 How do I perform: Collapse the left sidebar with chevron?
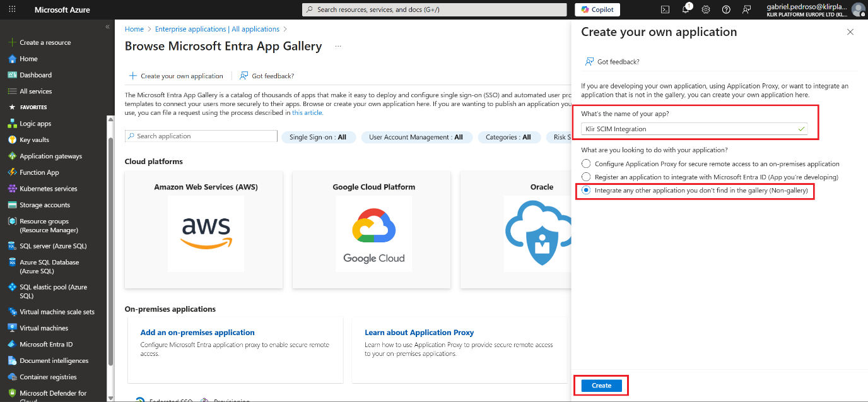107,27
